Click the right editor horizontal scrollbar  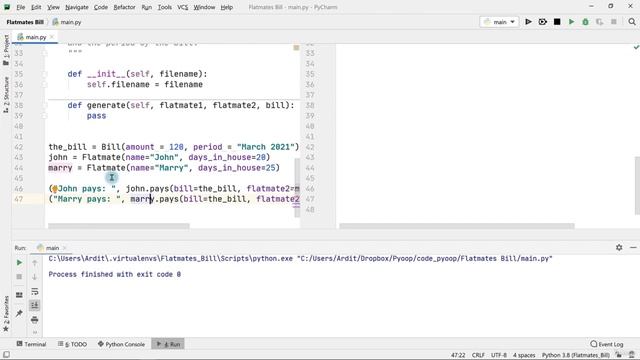(457, 226)
